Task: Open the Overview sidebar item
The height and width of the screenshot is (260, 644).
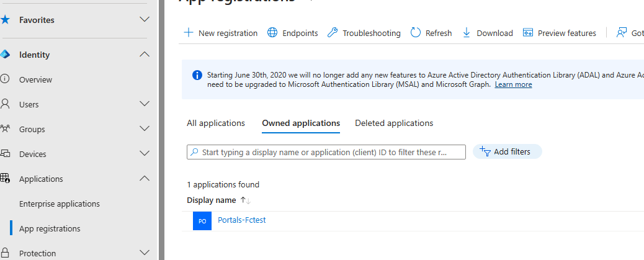Action: click(36, 79)
